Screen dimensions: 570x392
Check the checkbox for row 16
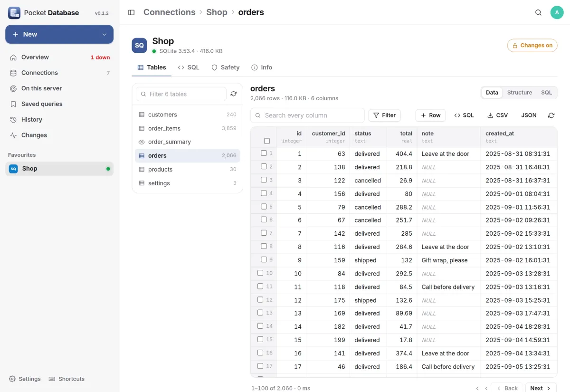coord(260,353)
